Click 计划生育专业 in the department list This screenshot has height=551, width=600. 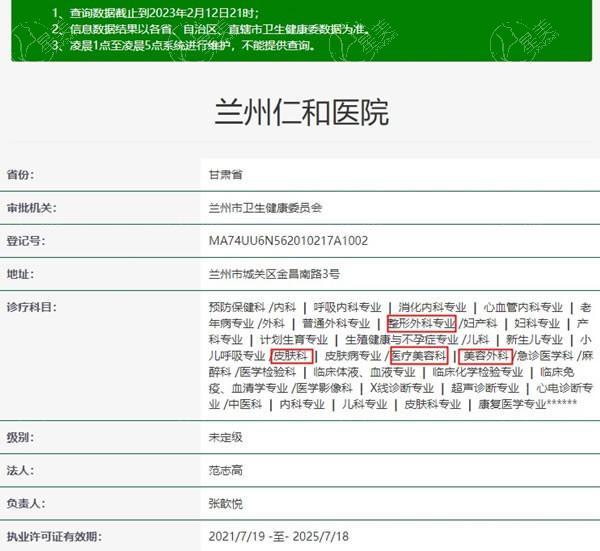pyautogui.click(x=294, y=340)
